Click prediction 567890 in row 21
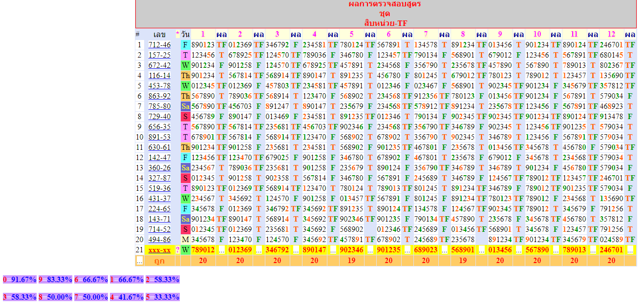The width and height of the screenshot is (644, 306). click(x=537, y=250)
